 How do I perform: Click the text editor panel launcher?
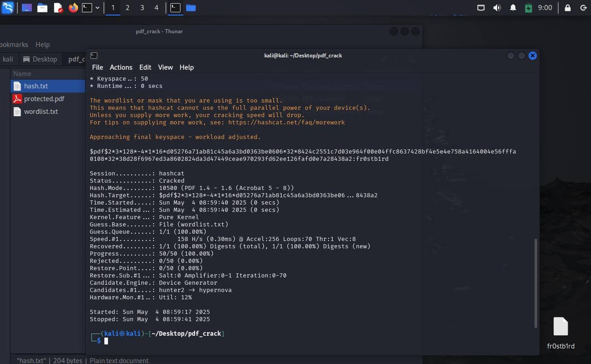(58, 8)
